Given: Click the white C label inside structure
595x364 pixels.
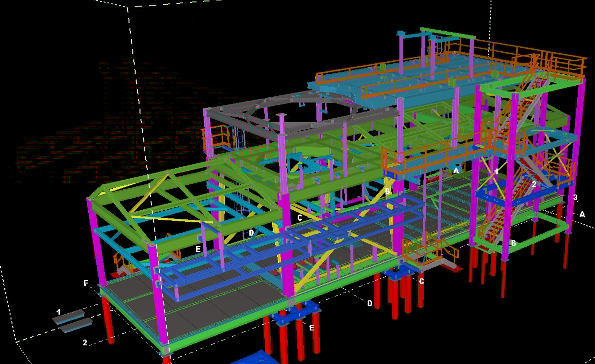Looking at the screenshot, I should pyautogui.click(x=300, y=218).
